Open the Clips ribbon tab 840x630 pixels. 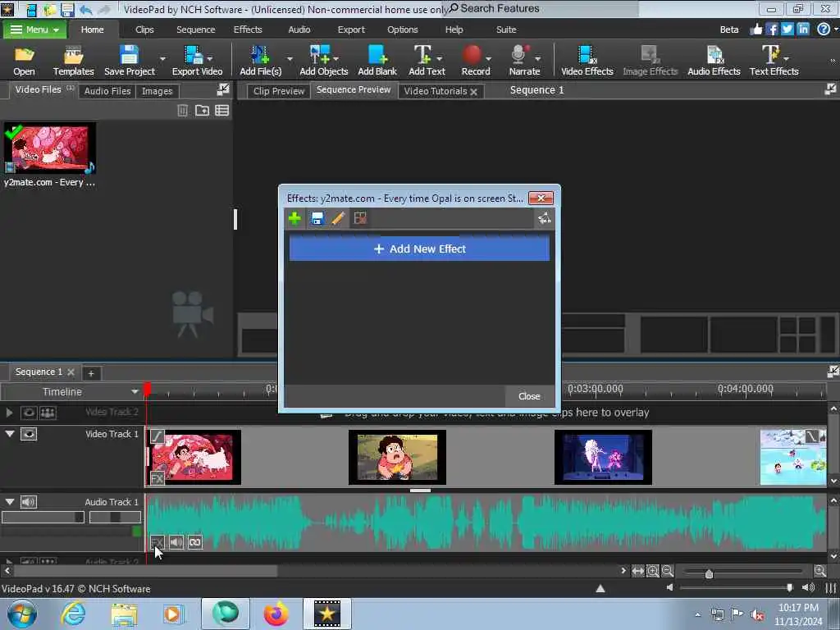(x=144, y=30)
